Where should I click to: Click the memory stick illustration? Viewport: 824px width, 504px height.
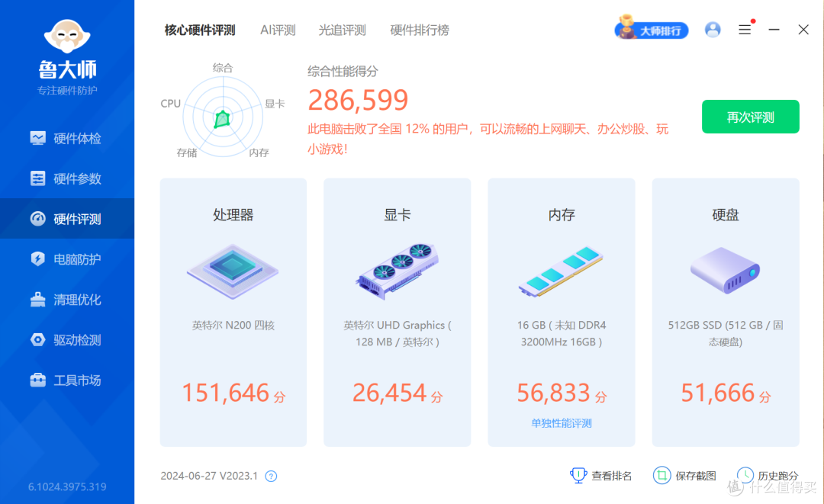click(x=561, y=271)
